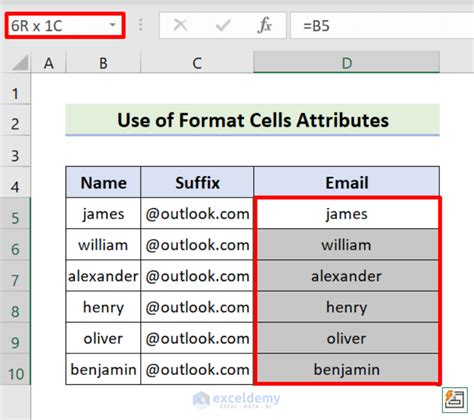Click the Name Box showing 6R x 1C

65,25
